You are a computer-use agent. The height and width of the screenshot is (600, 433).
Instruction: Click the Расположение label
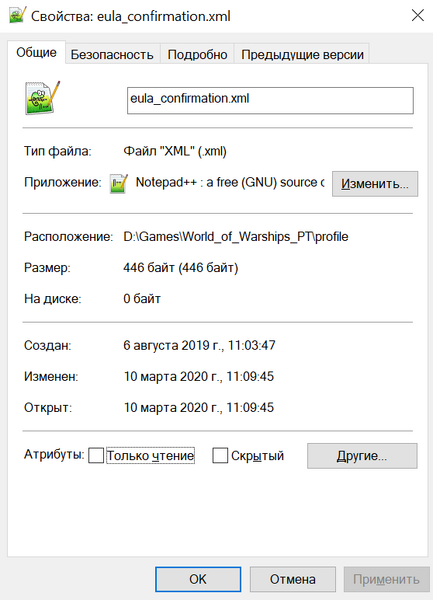(68, 237)
